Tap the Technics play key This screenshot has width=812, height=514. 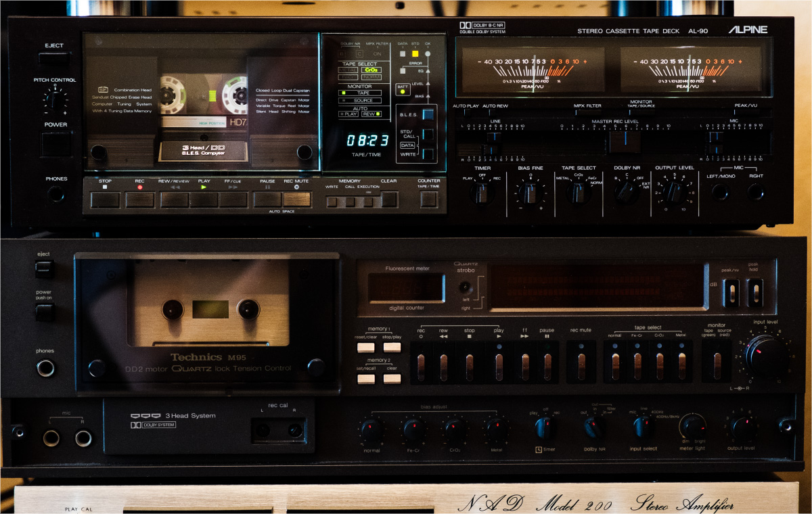pyautogui.click(x=499, y=366)
